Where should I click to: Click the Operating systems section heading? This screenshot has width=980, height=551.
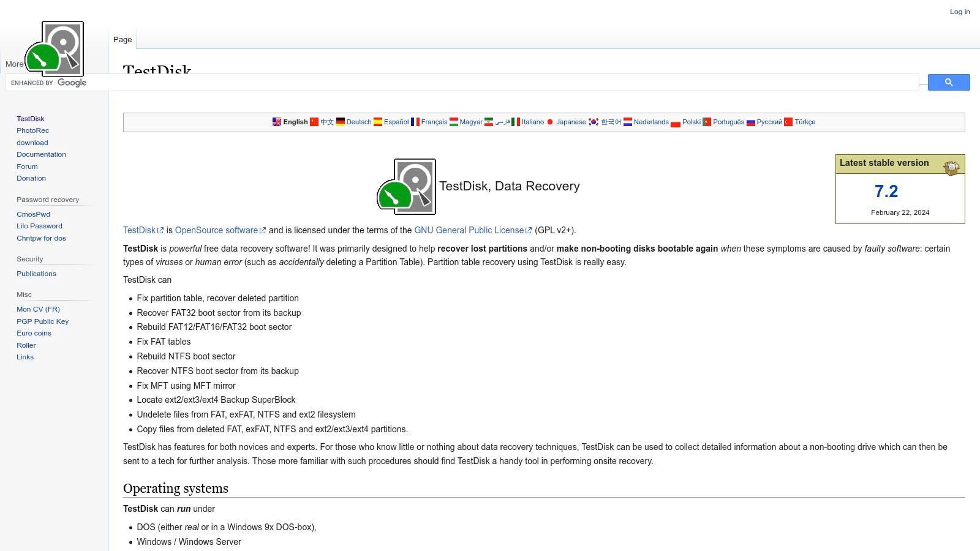(176, 488)
